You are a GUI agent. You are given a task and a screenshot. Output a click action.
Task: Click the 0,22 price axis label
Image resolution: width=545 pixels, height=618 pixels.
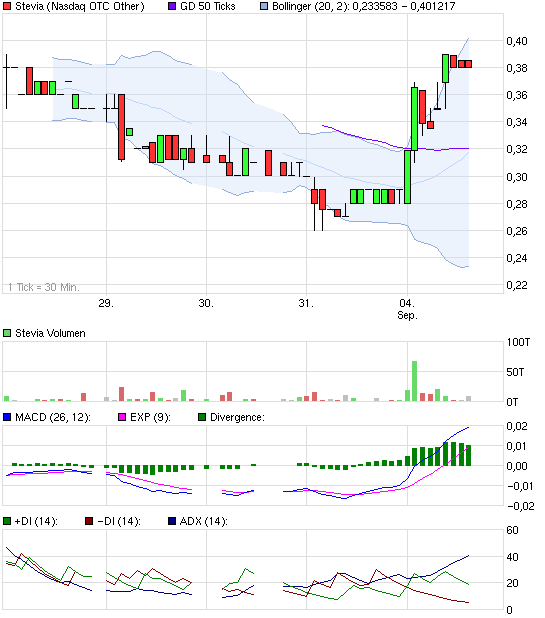point(517,285)
